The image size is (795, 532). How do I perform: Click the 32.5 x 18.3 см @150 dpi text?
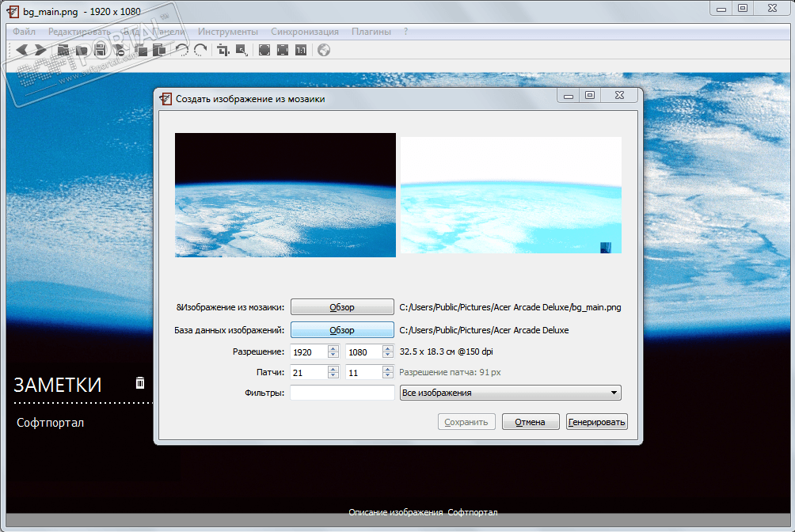coord(446,351)
